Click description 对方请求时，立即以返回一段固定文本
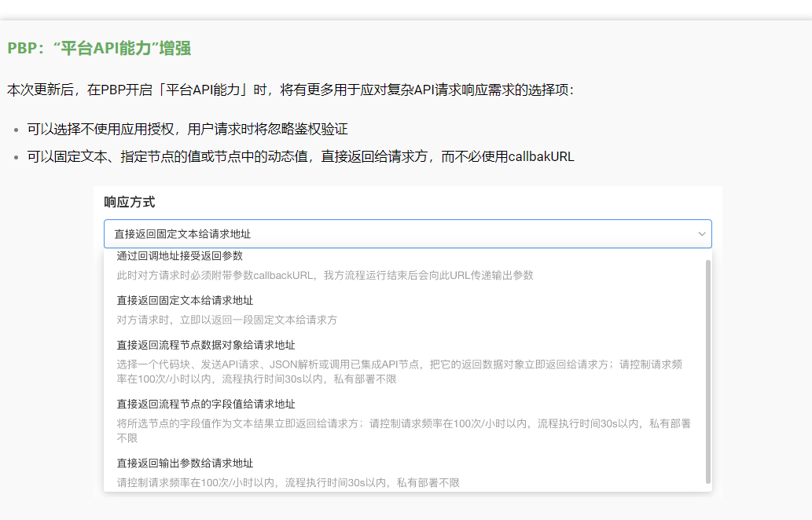The height and width of the screenshot is (520, 812). coord(227,320)
